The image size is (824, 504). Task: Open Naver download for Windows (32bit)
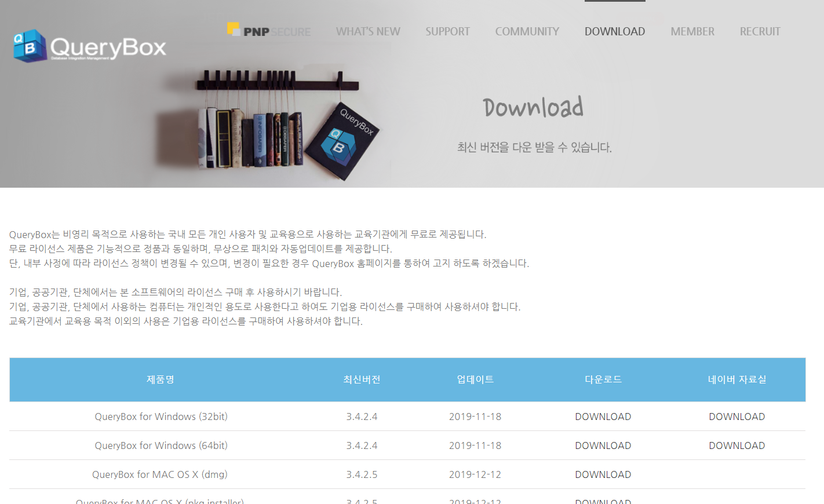coord(737,417)
